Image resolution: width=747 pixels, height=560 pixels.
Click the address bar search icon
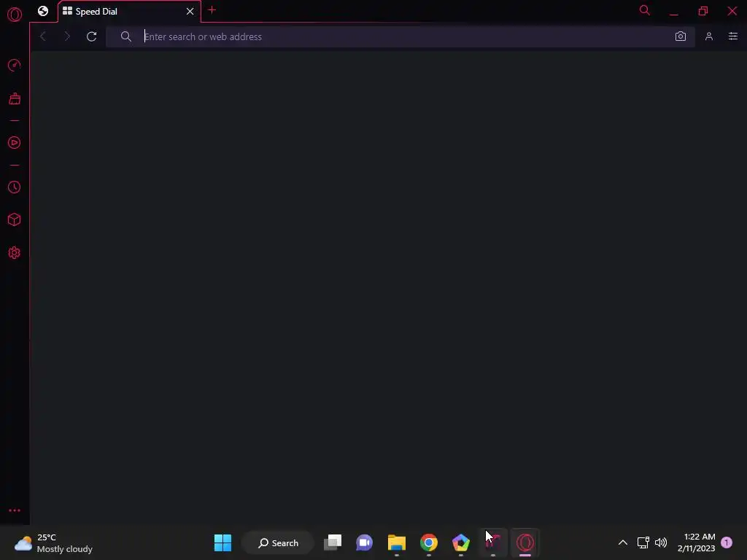pyautogui.click(x=125, y=36)
